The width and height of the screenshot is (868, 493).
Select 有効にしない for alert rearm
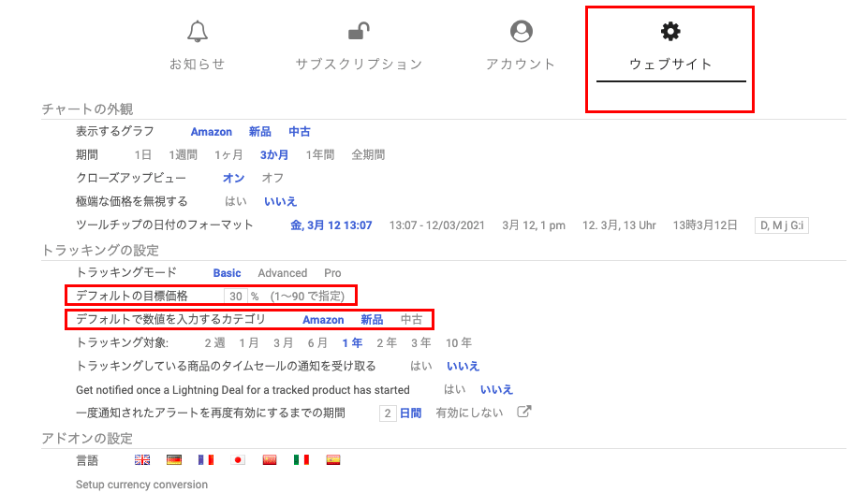pos(469,413)
